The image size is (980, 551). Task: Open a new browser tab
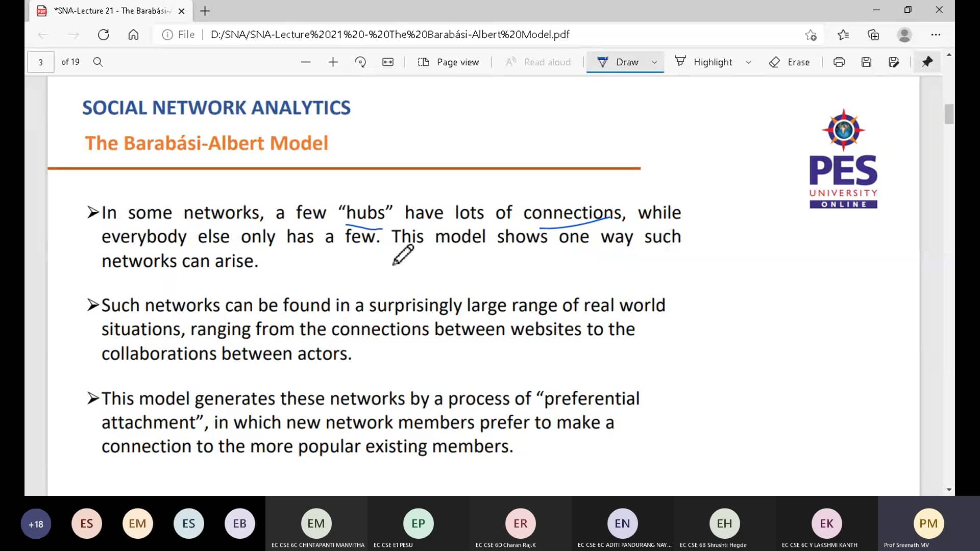205,10
